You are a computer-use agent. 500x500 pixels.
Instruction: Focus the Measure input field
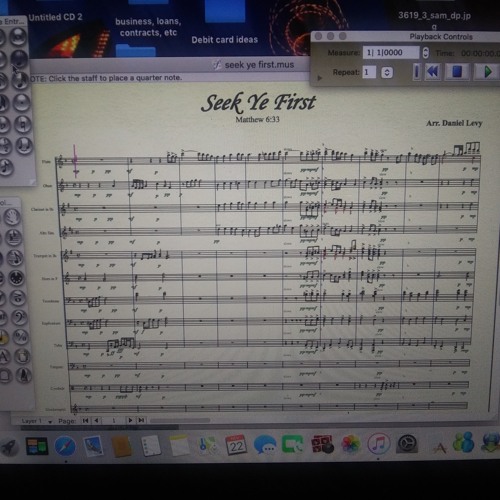coord(391,53)
